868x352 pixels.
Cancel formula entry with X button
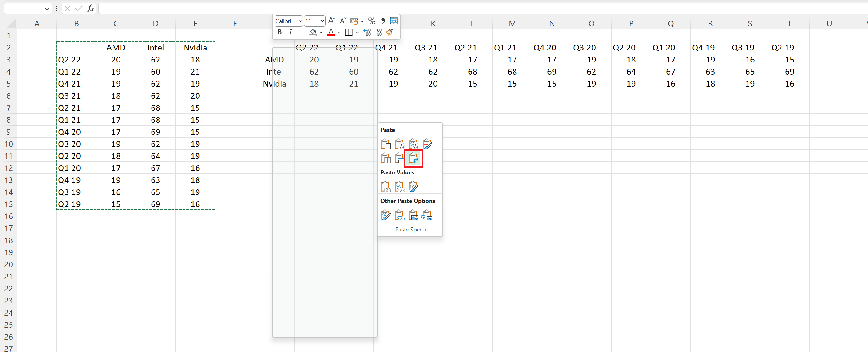coord(68,9)
